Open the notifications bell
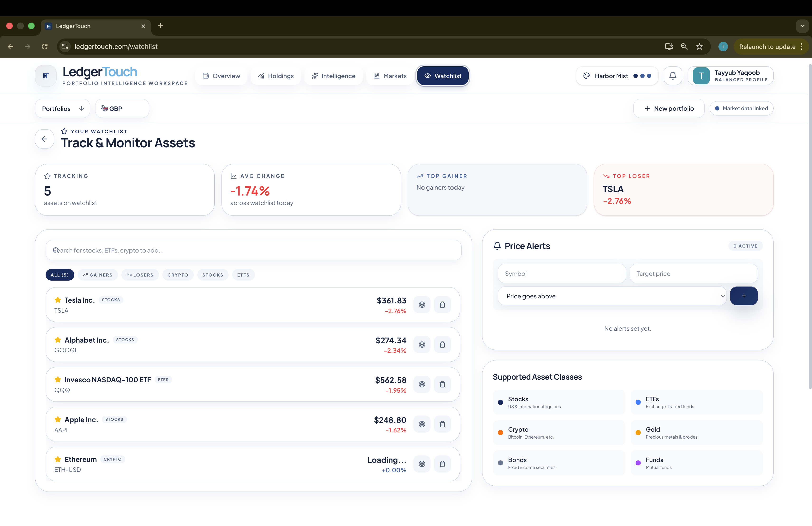 (x=672, y=76)
